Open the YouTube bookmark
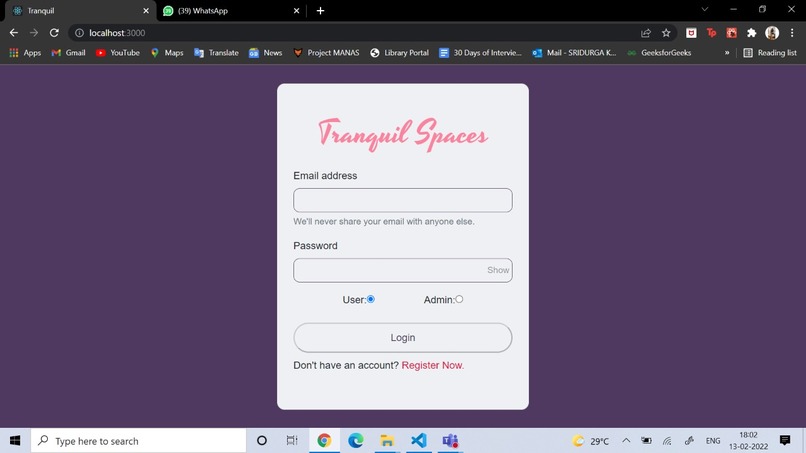This screenshot has height=453, width=806. [x=118, y=52]
